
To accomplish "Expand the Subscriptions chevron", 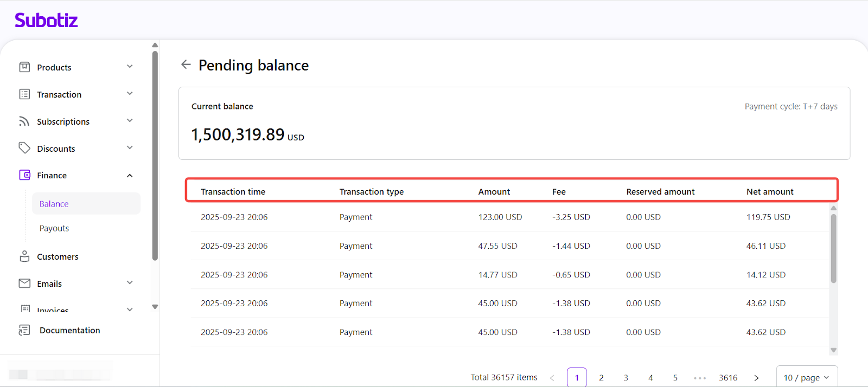I will [x=130, y=121].
